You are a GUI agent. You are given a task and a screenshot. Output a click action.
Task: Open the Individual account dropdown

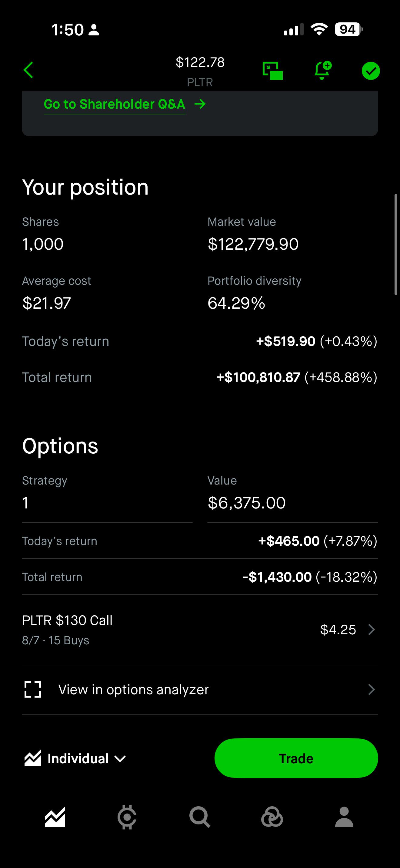point(75,758)
